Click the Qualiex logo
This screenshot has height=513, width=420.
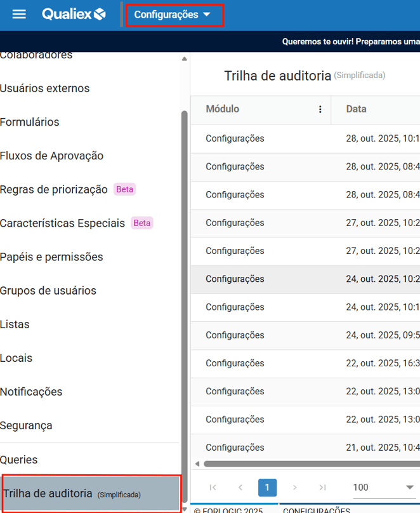pyautogui.click(x=74, y=14)
